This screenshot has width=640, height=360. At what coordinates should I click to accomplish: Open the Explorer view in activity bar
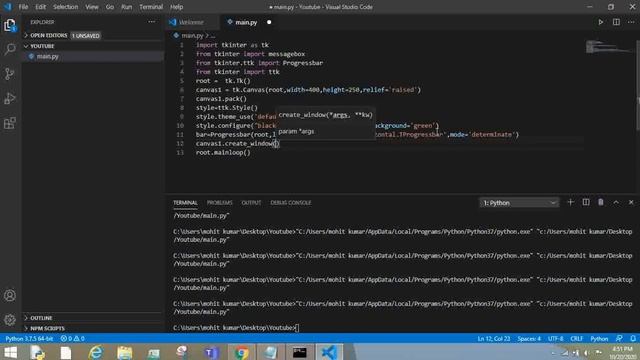[x=10, y=25]
